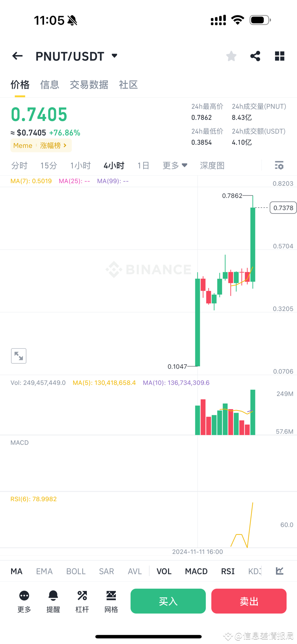Tap the back arrow icon

pyautogui.click(x=17, y=56)
